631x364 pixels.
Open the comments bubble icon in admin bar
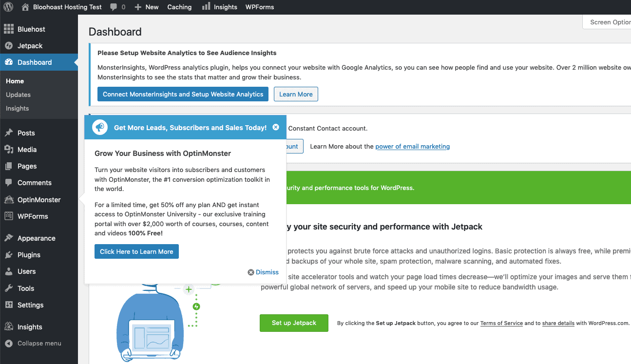click(x=114, y=7)
